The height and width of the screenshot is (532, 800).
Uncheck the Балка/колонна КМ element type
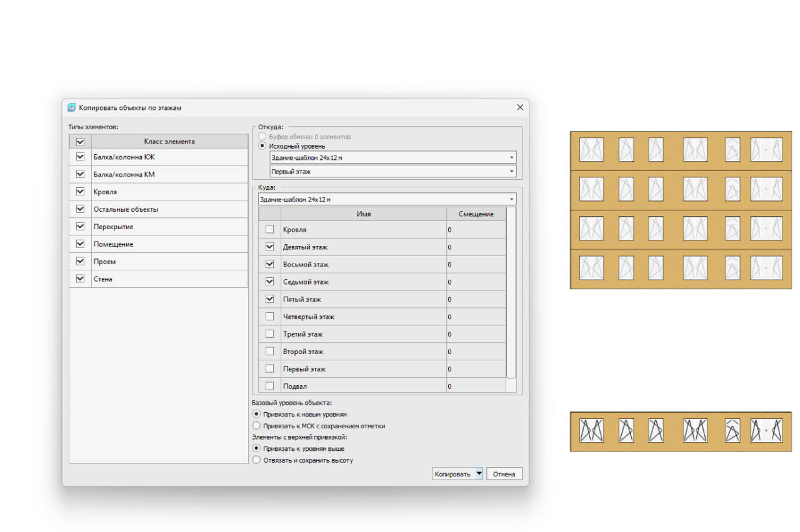[x=80, y=174]
